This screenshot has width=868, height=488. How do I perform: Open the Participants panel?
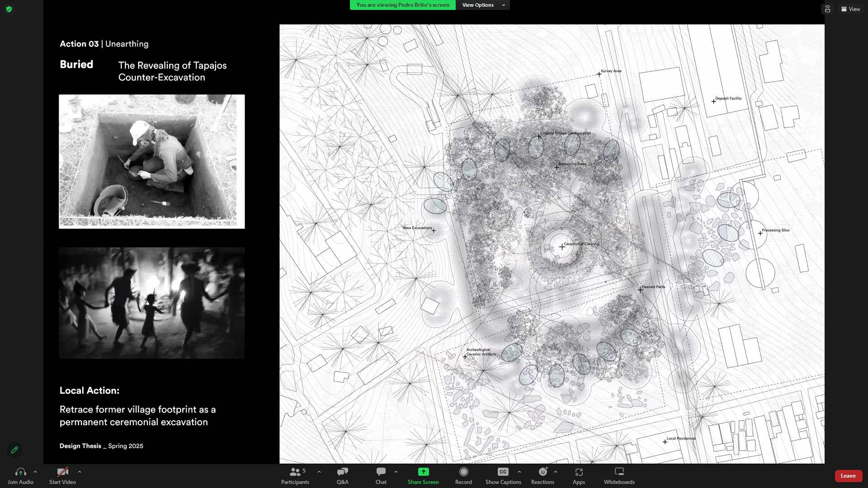coord(295,476)
